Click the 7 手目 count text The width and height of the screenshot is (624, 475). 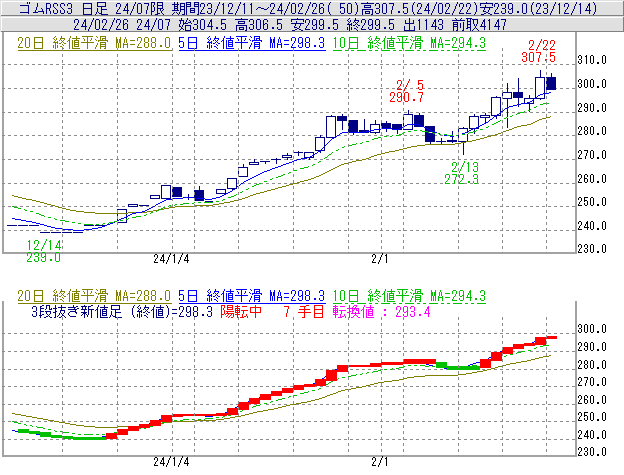304,311
